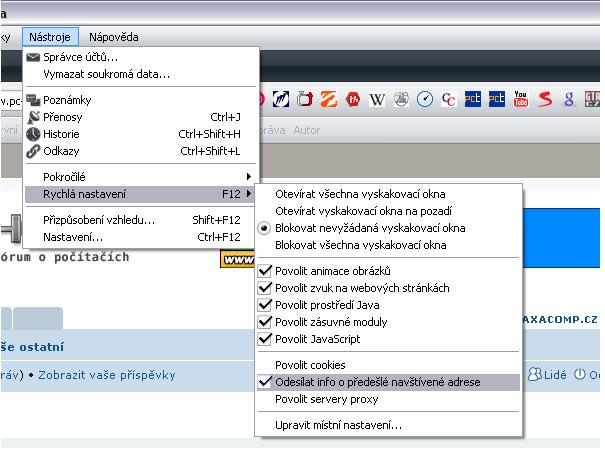Screen dimensions: 605x452
Task: Open the YouTube bookmark icon
Action: (x=521, y=99)
